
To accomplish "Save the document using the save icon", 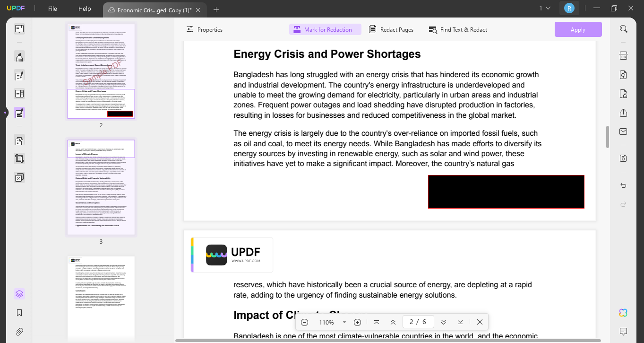I will click(623, 158).
